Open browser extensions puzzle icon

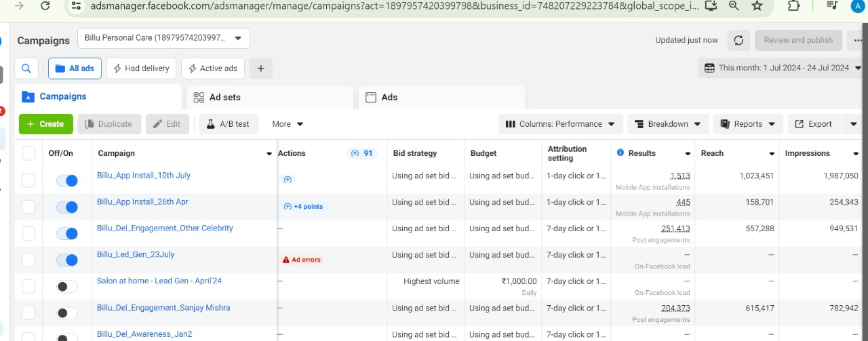(794, 6)
